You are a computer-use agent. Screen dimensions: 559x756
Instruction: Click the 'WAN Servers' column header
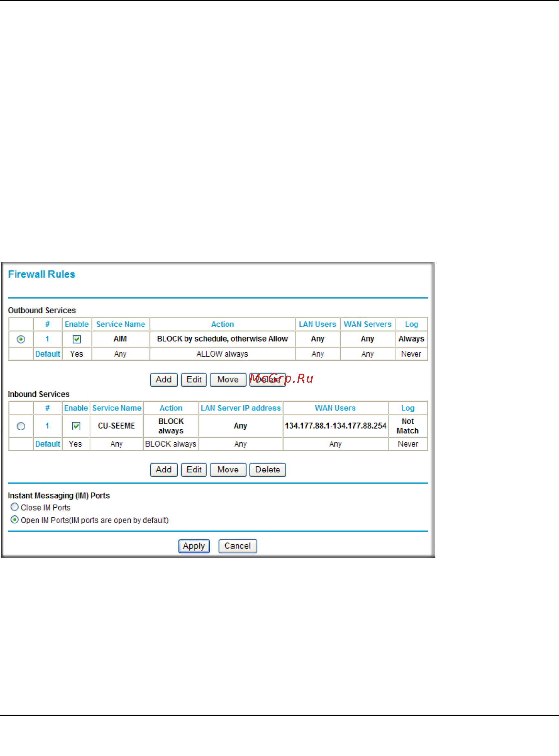point(367,324)
